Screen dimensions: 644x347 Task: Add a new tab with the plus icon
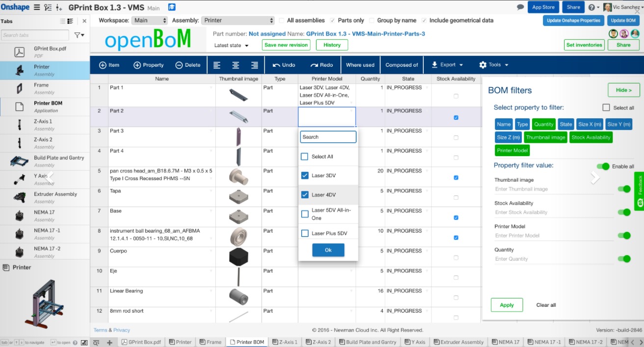[109, 342]
